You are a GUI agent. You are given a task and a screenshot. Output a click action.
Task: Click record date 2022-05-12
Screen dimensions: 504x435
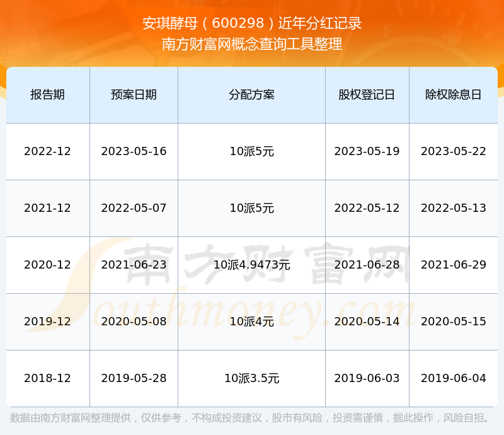point(367,208)
